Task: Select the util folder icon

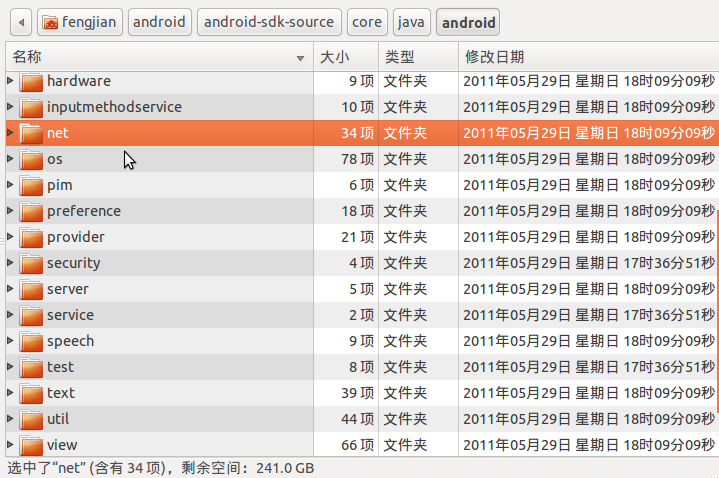Action: (x=31, y=419)
